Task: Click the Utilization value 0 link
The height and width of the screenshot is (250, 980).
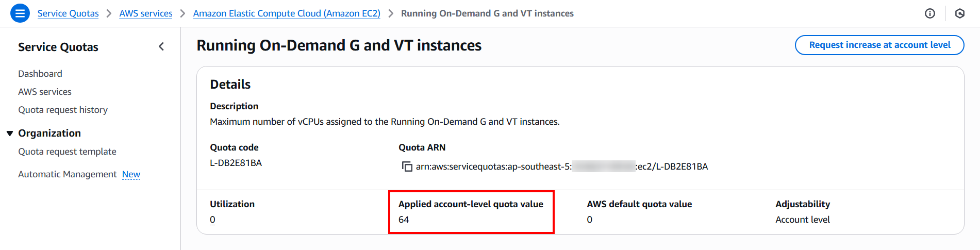Action: click(212, 220)
